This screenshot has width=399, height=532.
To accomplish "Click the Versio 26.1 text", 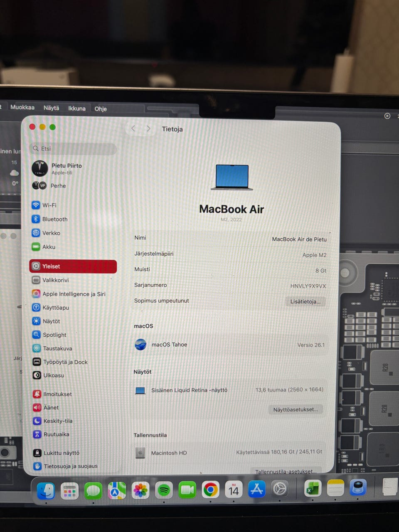I will (x=311, y=345).
